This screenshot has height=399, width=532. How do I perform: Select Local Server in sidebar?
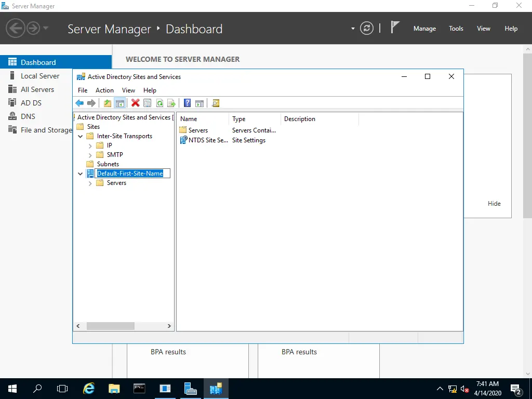click(36, 76)
